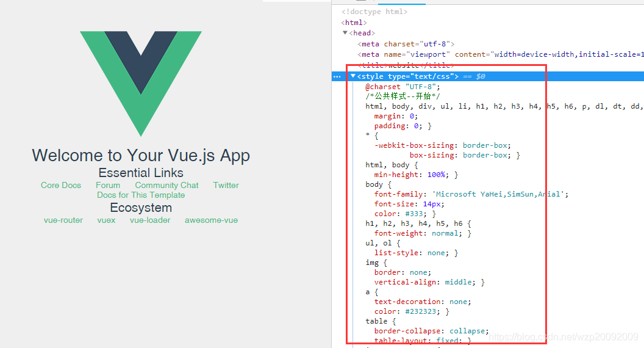The height and width of the screenshot is (348, 644).
Task: Click the color: #333 declaration
Action: pyautogui.click(x=401, y=214)
